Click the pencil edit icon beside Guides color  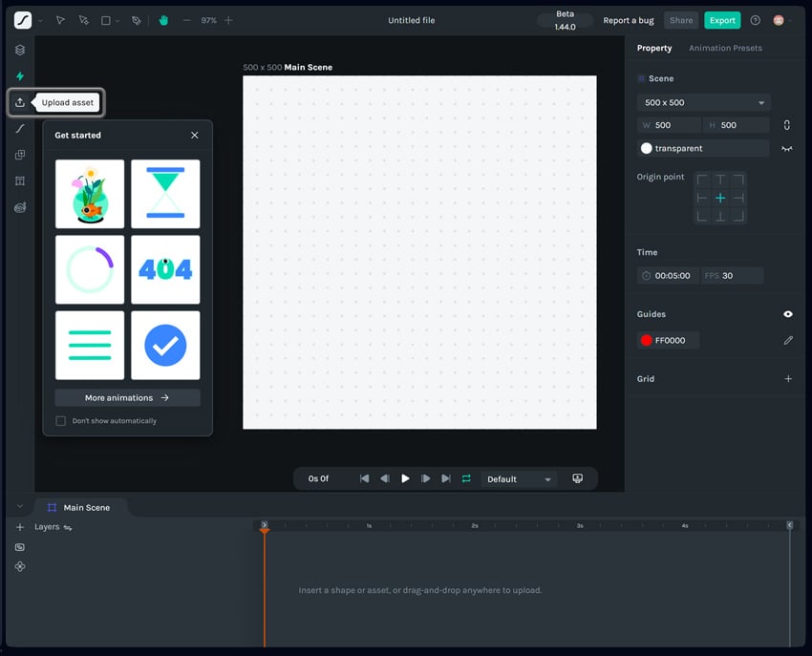788,340
